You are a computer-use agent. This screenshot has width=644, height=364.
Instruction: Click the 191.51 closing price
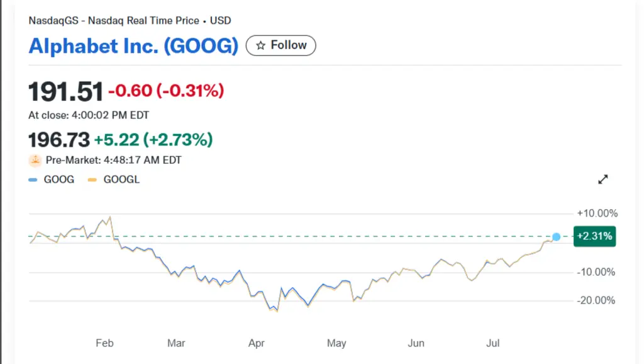click(x=65, y=92)
